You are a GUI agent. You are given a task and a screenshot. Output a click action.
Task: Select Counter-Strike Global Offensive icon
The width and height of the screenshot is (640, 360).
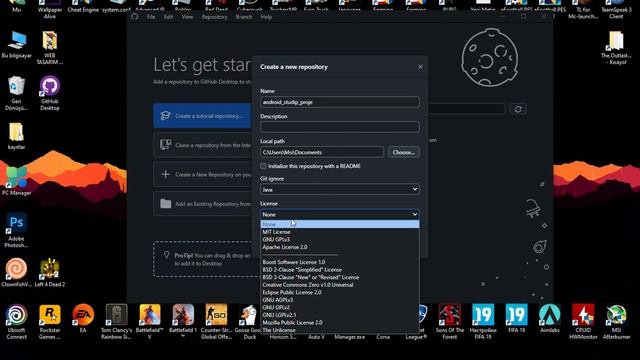(x=216, y=322)
